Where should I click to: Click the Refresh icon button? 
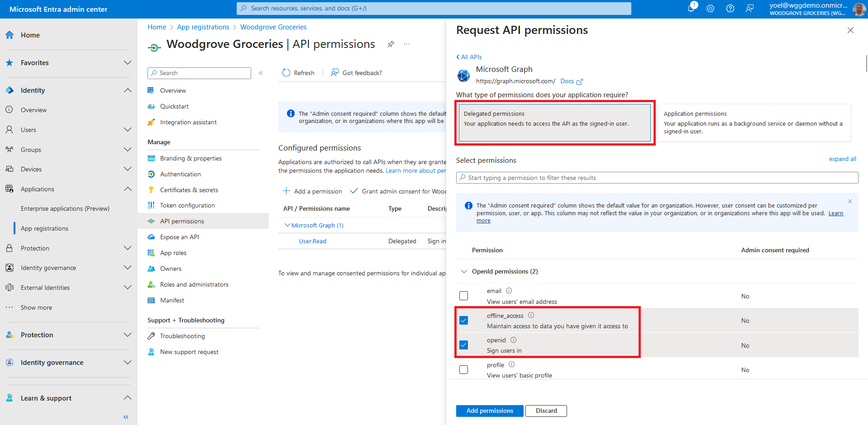coord(286,73)
